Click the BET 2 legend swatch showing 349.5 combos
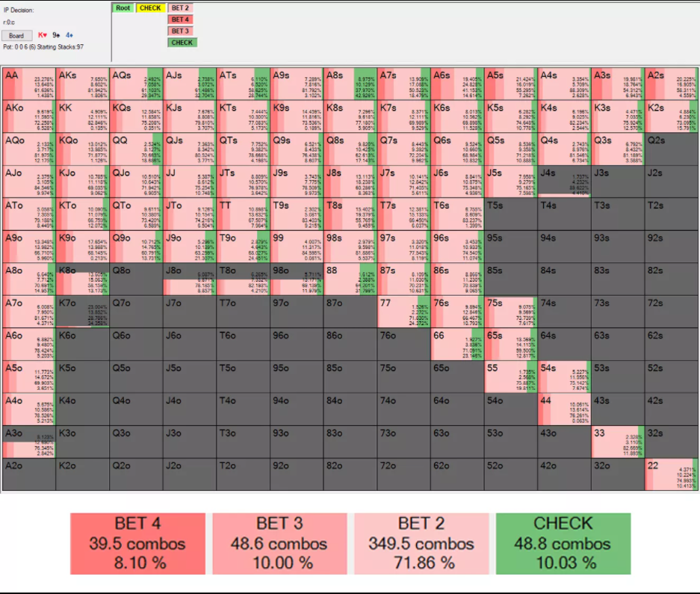The height and width of the screenshot is (594, 700). click(x=421, y=542)
